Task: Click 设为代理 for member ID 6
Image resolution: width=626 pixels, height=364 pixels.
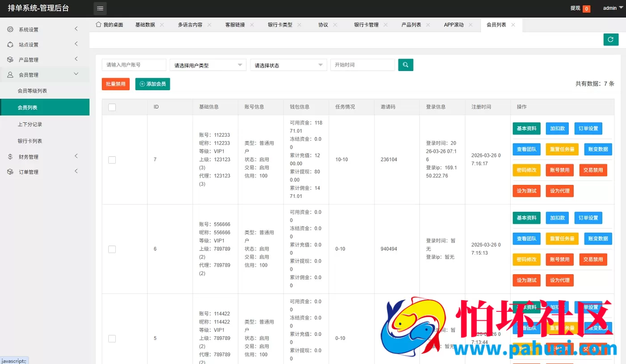Action: pos(560,280)
